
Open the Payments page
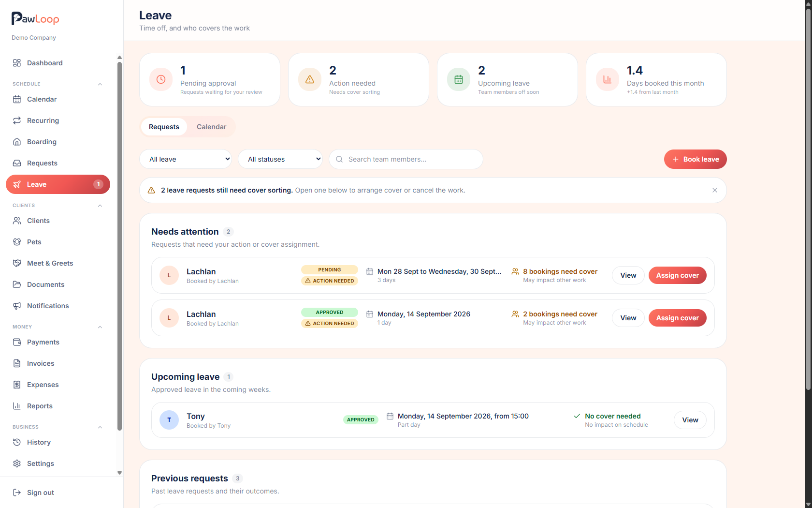click(58, 342)
